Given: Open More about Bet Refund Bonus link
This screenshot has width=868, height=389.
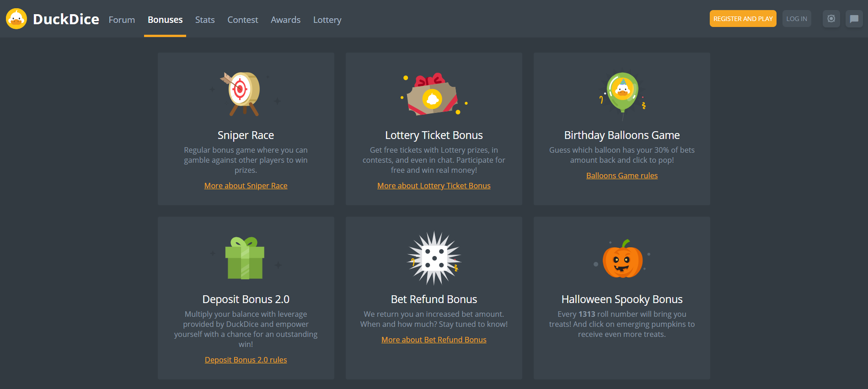Looking at the screenshot, I should point(434,340).
